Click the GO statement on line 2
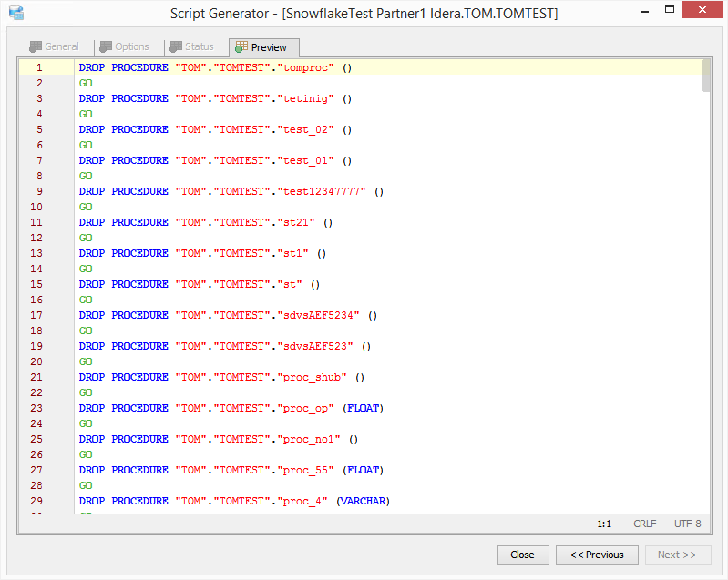This screenshot has width=728, height=580. click(86, 83)
